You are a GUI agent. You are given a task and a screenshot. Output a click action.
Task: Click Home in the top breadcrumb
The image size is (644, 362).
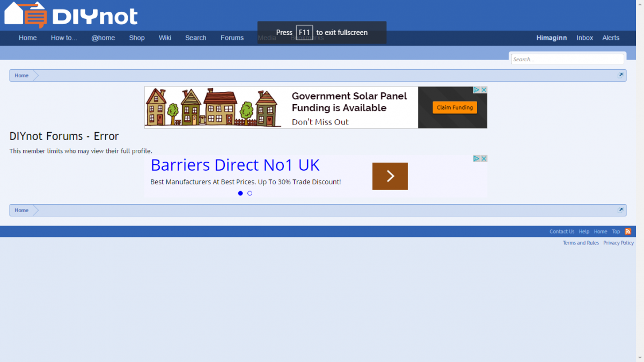21,75
